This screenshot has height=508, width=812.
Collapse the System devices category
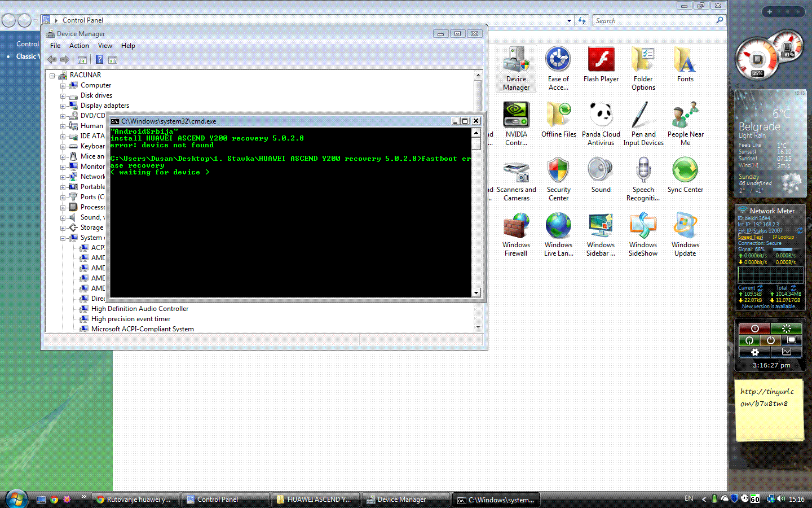[x=63, y=238]
